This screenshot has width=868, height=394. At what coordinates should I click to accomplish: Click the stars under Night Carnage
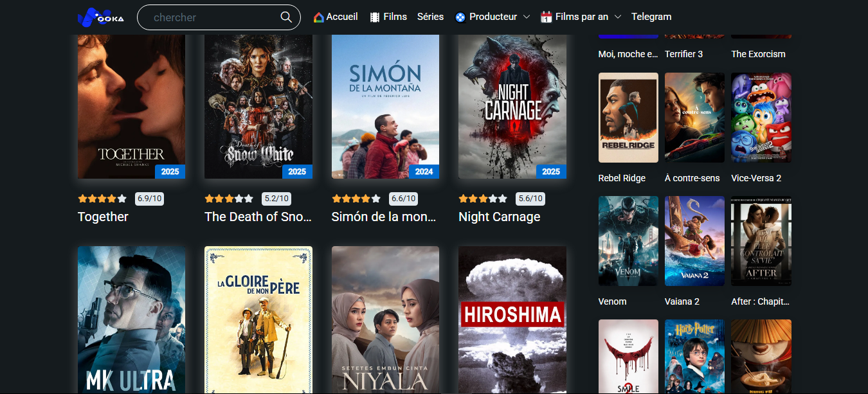coord(483,199)
